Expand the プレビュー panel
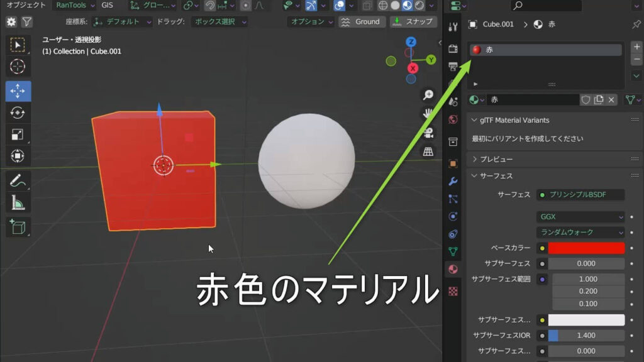This screenshot has width=644, height=362. 474,159
